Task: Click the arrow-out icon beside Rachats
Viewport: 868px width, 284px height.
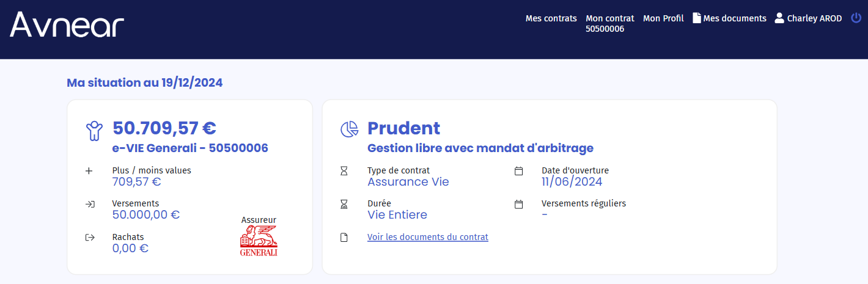Action: [x=90, y=237]
